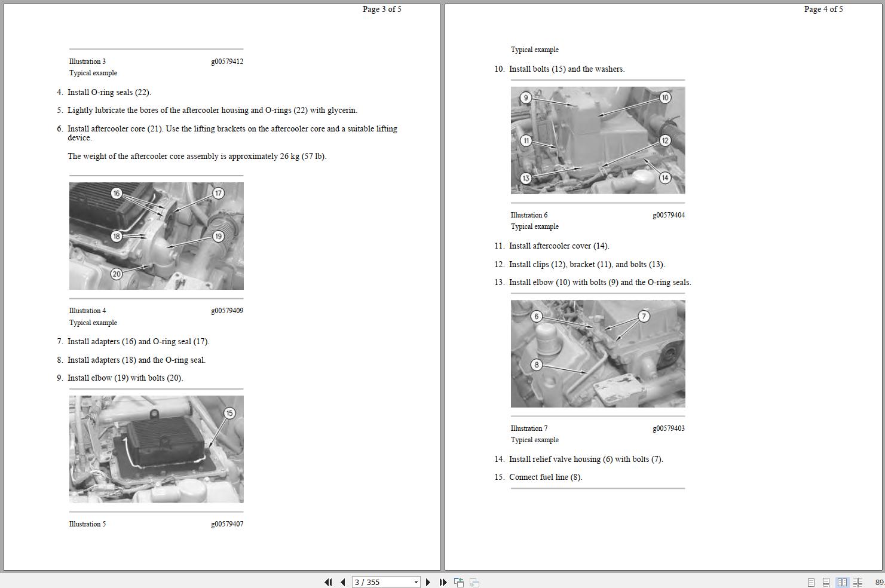Click inside the page number input box
885x588 pixels.
pos(376,582)
